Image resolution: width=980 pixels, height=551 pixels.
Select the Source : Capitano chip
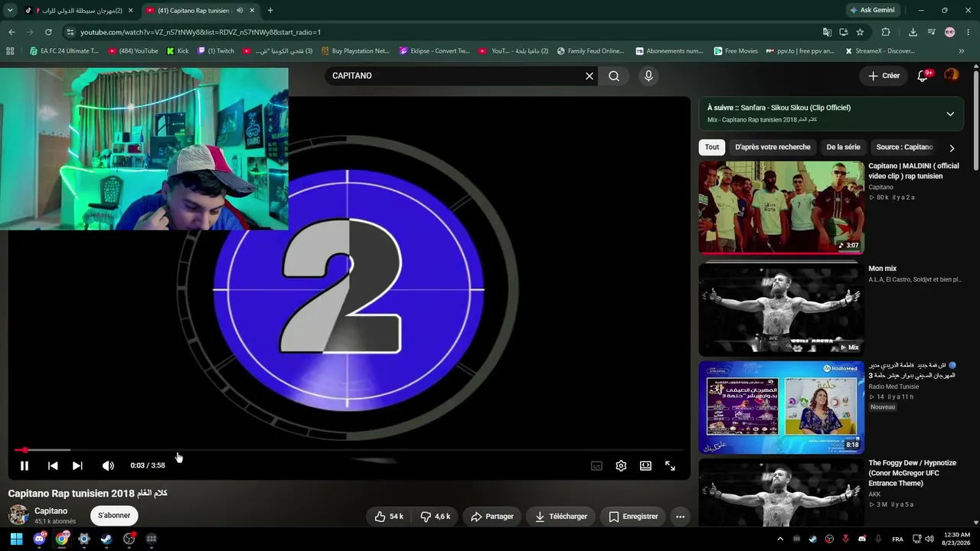(x=904, y=147)
